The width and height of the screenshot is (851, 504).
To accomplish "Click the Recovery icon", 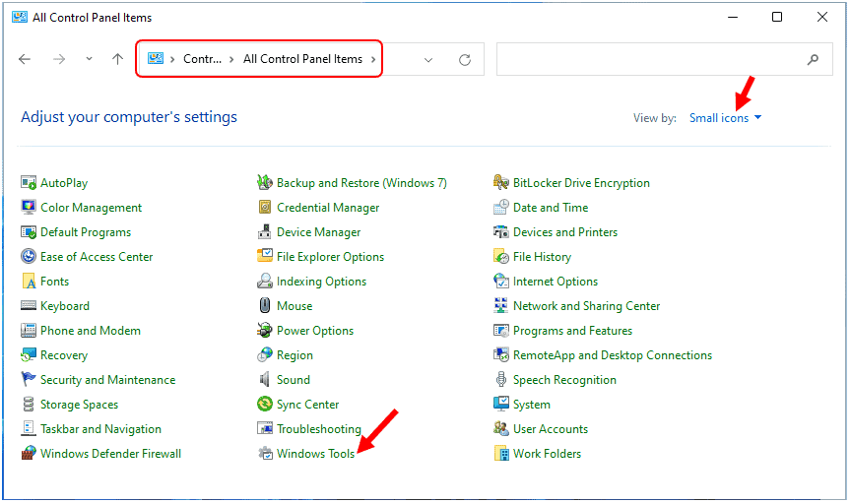I will 29,355.
